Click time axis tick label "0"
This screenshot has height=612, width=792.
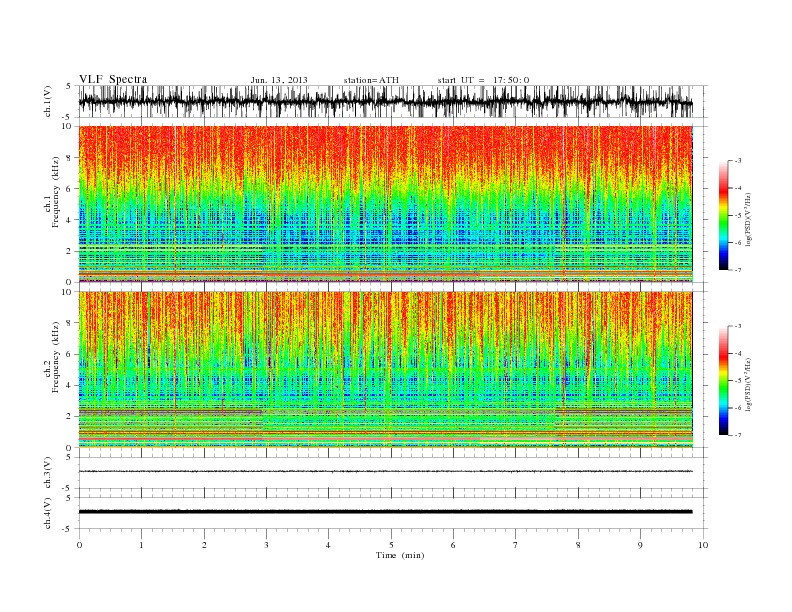tap(79, 545)
